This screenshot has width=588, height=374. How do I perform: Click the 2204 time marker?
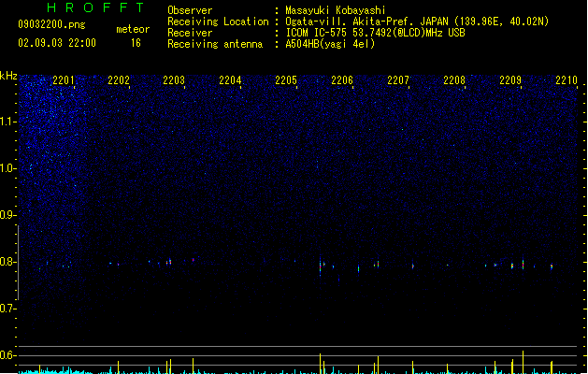click(230, 79)
